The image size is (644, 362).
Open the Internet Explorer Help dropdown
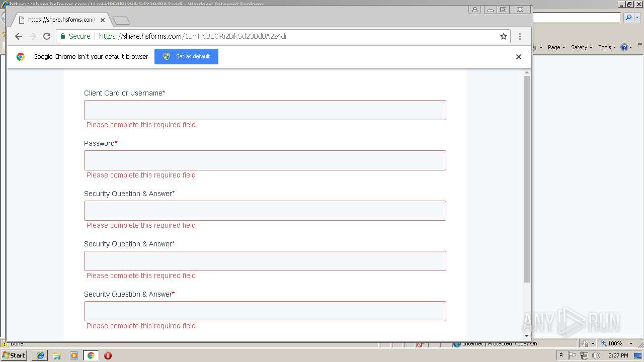coord(626,47)
